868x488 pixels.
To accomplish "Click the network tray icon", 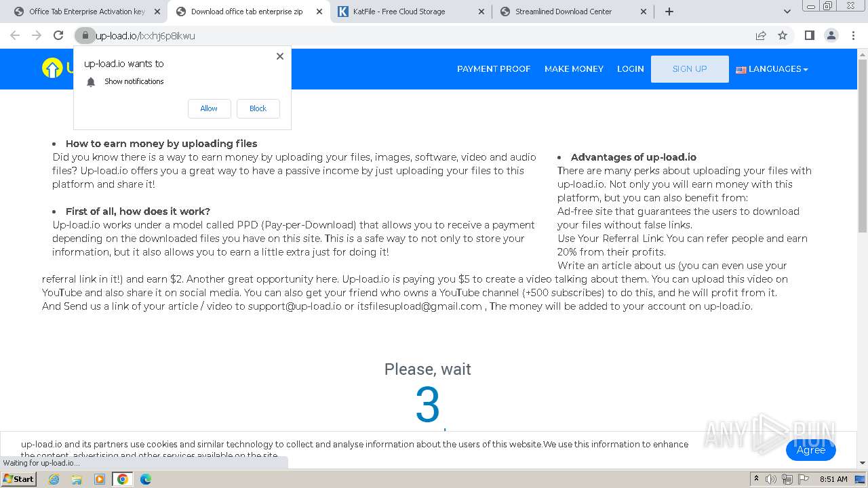I will coord(787,479).
